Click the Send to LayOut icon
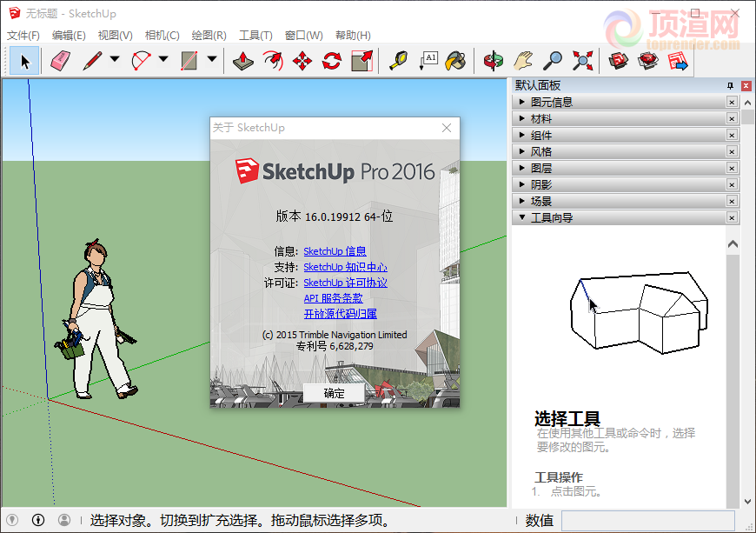Viewport: 756px width, 533px height. (678, 61)
